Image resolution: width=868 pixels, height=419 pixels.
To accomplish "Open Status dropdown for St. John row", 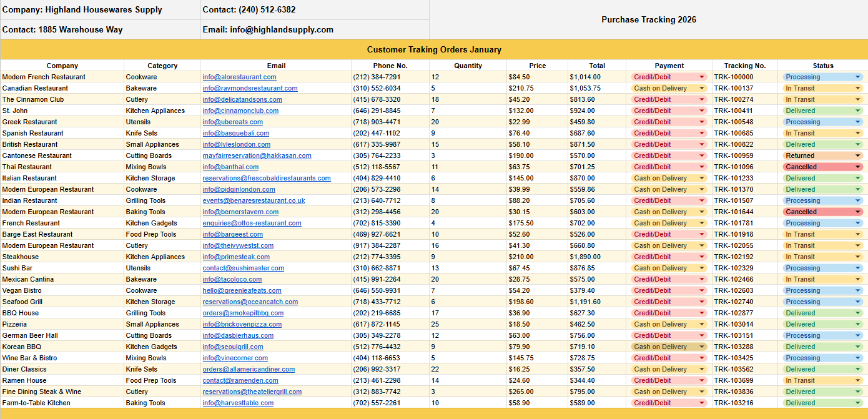I will [x=822, y=111].
